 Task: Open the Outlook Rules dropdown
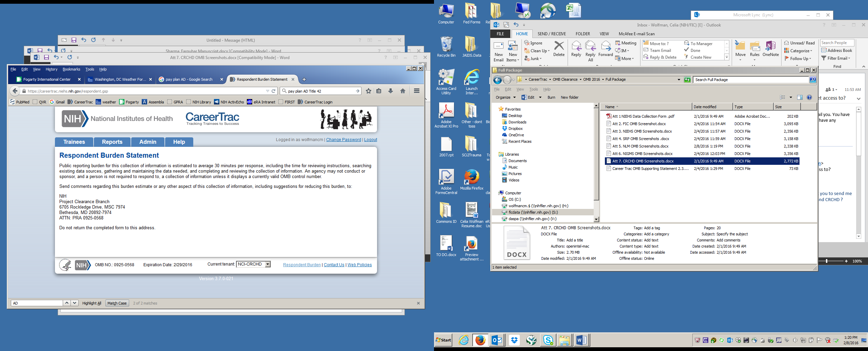click(x=754, y=51)
